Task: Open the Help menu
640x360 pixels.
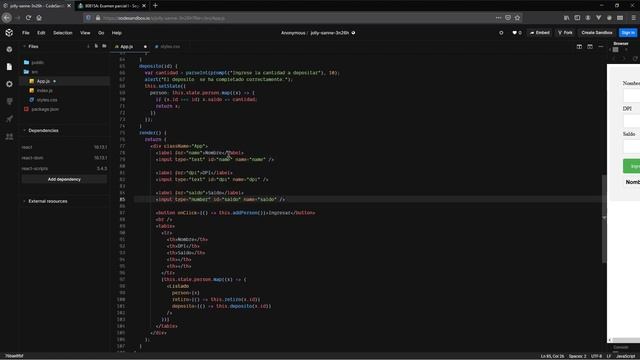Action: tap(117, 33)
